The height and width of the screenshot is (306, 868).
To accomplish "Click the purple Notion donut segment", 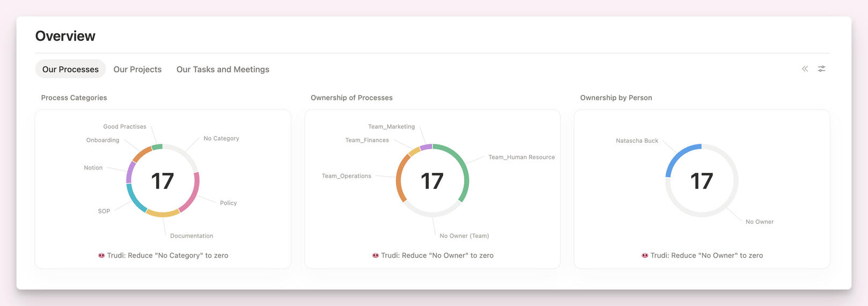I will pyautogui.click(x=129, y=171).
